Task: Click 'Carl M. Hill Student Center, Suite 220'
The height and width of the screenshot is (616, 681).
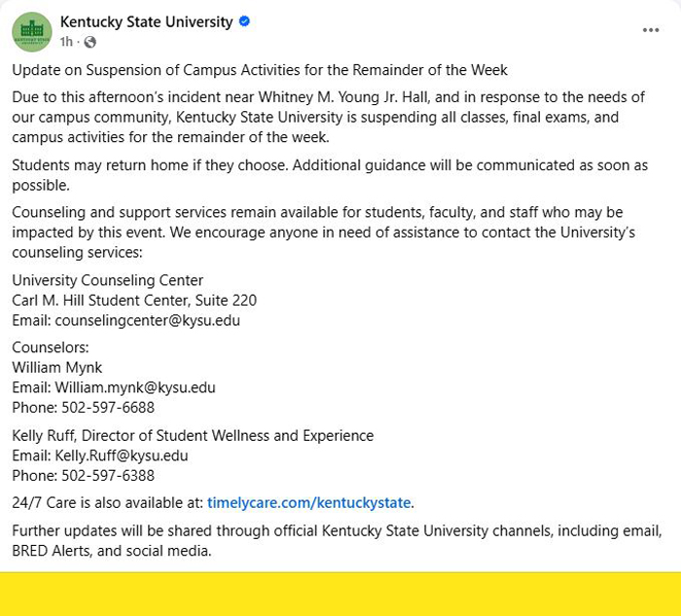Action: click(x=134, y=301)
